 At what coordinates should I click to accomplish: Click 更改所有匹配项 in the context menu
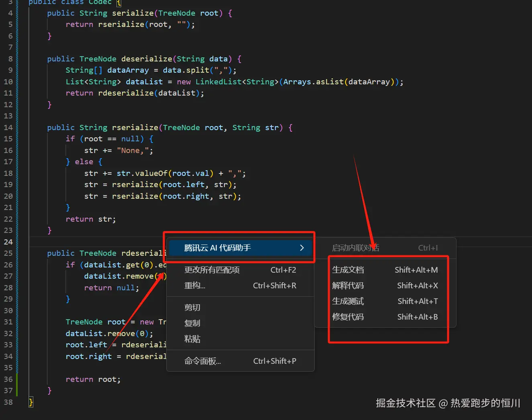pyautogui.click(x=240, y=270)
